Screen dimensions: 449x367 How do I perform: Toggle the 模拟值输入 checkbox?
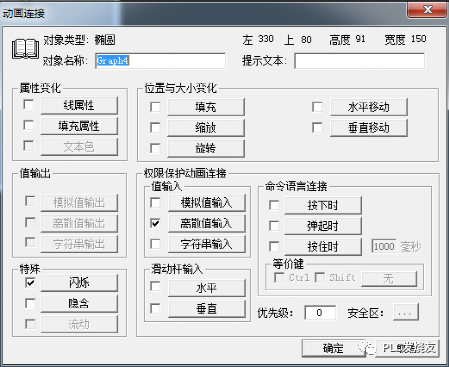tap(155, 202)
